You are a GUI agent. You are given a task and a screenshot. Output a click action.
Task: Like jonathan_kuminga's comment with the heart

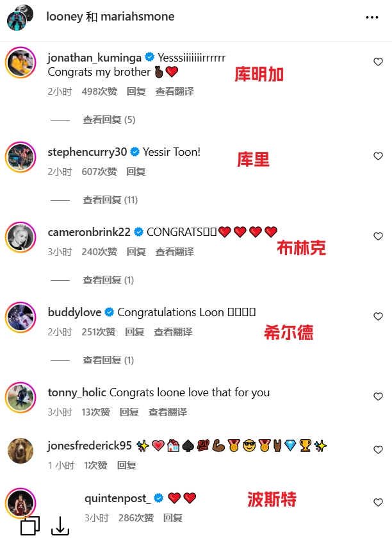tap(378, 62)
